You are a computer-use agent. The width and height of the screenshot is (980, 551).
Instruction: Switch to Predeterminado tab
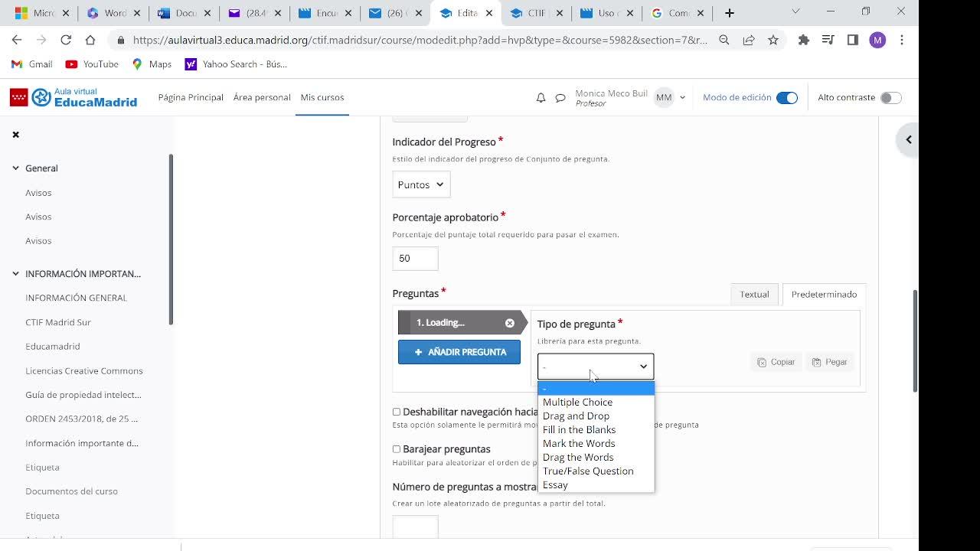point(824,295)
